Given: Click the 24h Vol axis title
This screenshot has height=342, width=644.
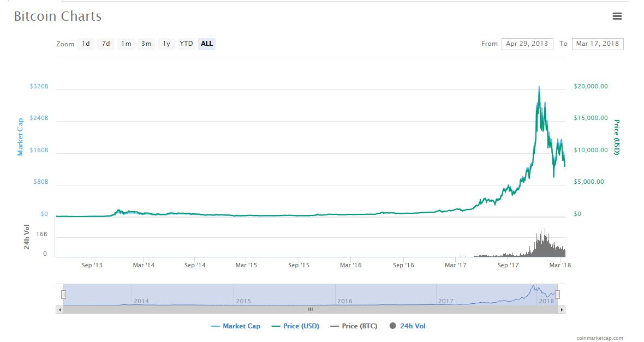Looking at the screenshot, I should point(27,237).
